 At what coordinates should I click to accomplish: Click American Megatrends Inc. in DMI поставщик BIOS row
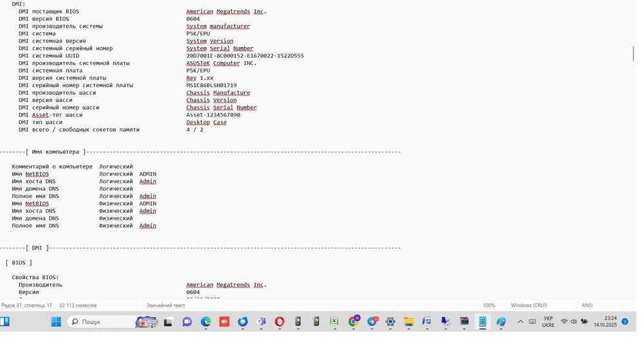click(x=226, y=12)
